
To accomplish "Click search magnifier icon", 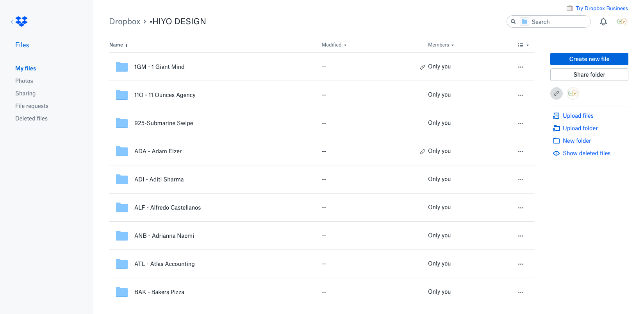I will point(513,22).
